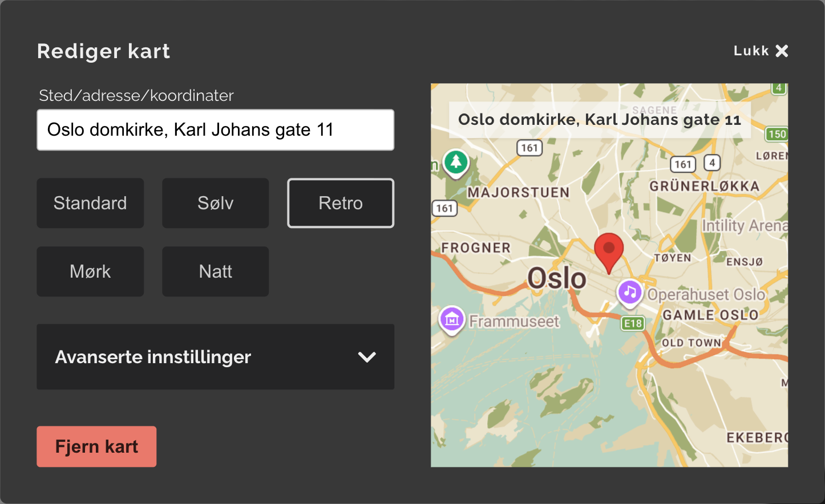Switch to the Natt map style
Image resolution: width=825 pixels, height=504 pixels.
[x=216, y=271]
